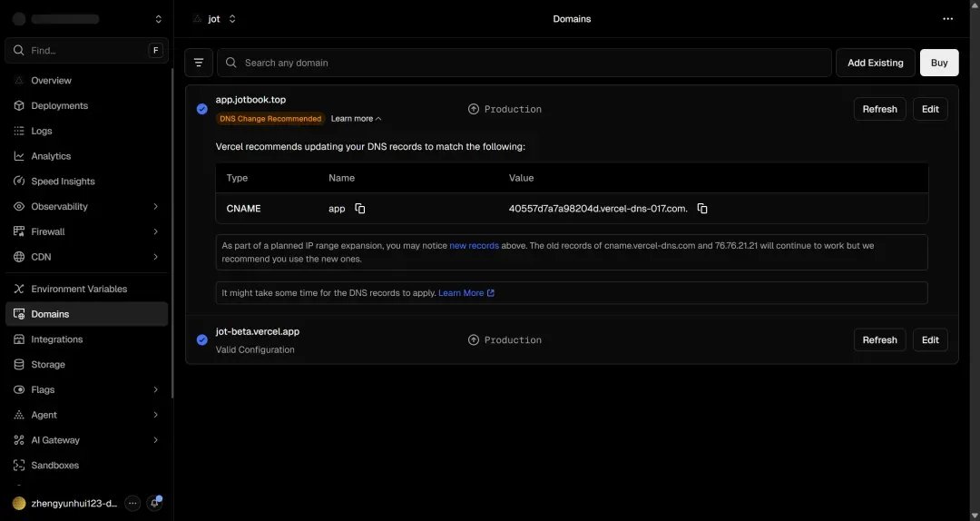This screenshot has height=521, width=980.
Task: Click the Add Existing button
Action: [x=875, y=63]
